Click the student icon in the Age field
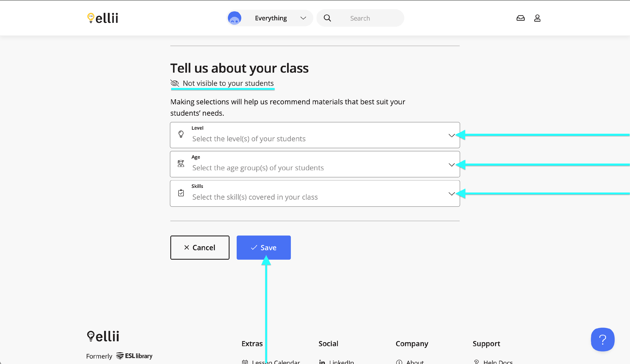 [181, 164]
